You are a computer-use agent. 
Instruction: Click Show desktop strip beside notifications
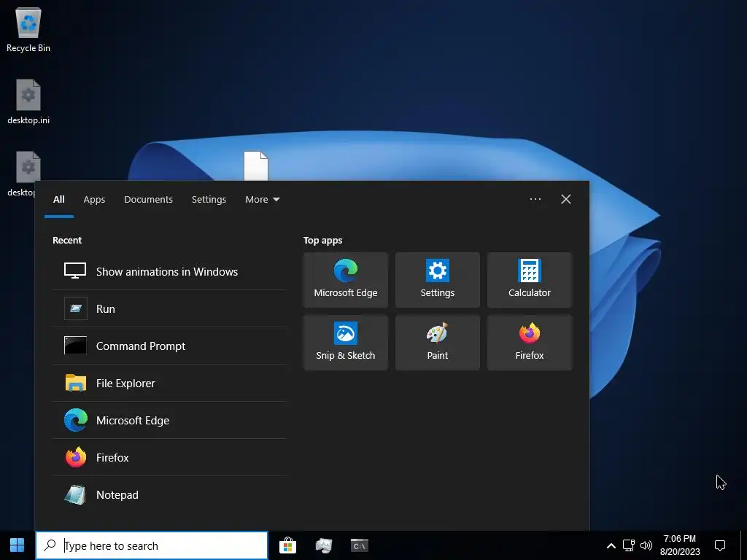(745, 545)
